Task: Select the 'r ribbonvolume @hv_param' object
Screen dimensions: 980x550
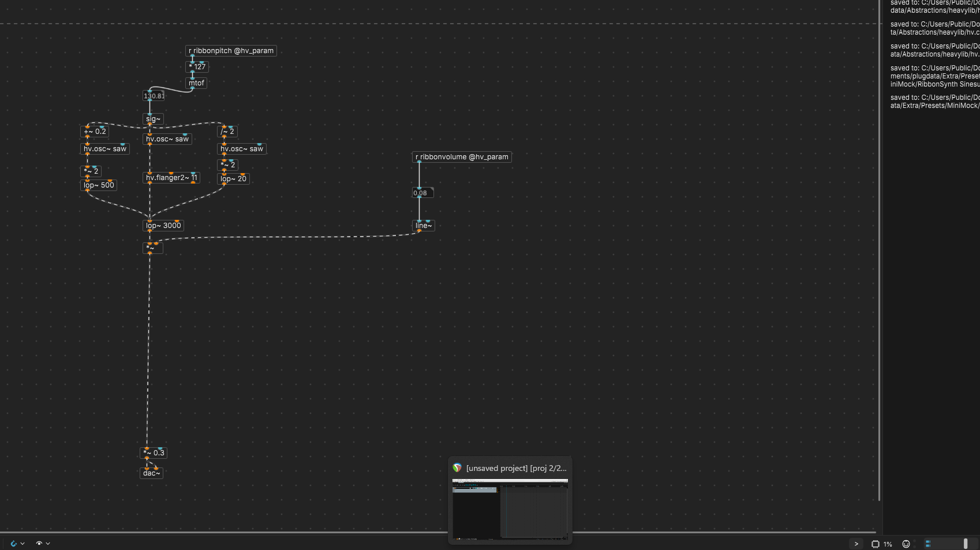Action: point(462,157)
